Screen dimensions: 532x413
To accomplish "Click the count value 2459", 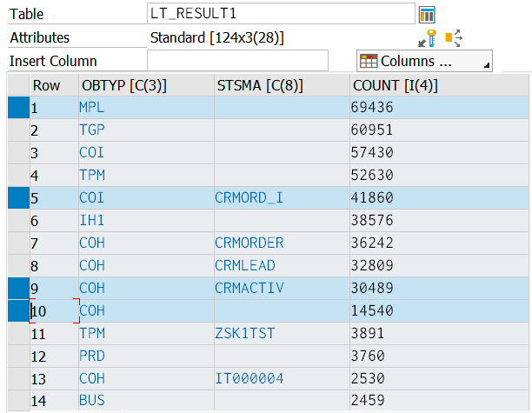I will (x=439, y=401).
